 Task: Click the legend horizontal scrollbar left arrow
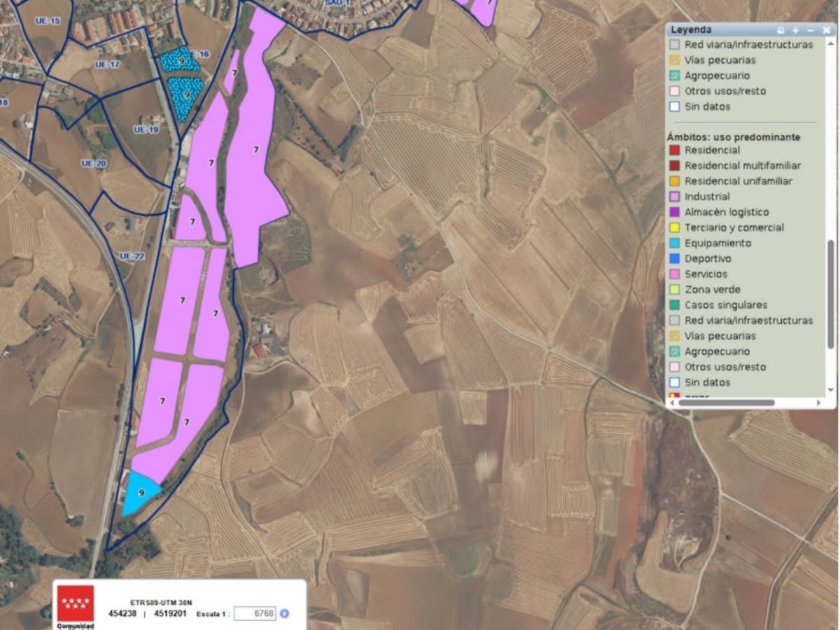(673, 403)
